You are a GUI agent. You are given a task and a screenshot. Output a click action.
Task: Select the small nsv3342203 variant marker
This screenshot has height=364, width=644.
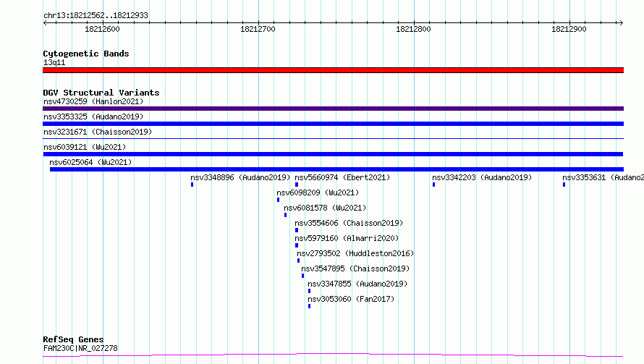pos(433,185)
